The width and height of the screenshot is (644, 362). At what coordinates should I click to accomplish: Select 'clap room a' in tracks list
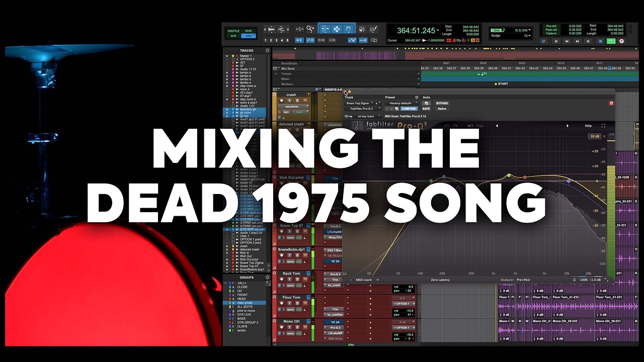[248, 86]
